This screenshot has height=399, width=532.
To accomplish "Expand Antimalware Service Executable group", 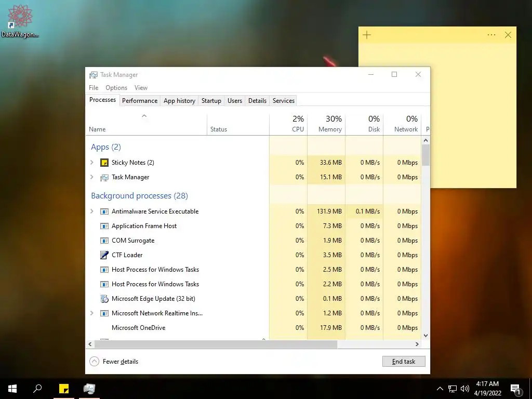I will pos(91,211).
